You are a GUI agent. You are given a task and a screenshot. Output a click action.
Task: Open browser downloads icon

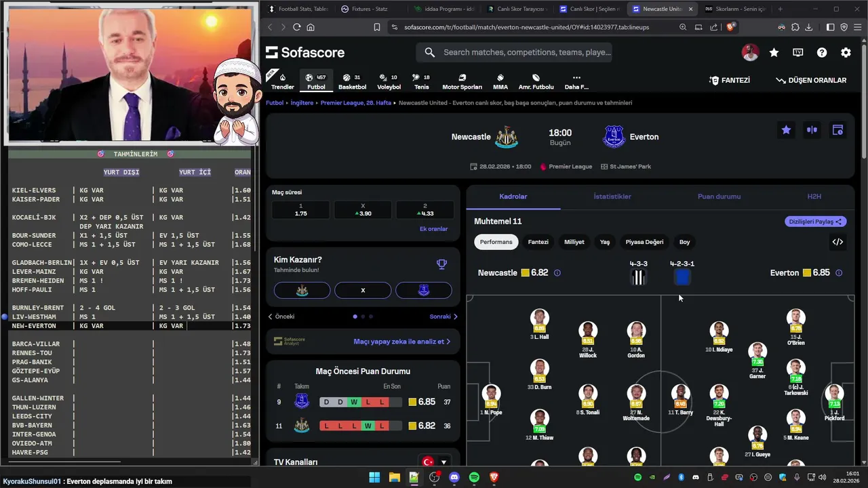pos(809,27)
